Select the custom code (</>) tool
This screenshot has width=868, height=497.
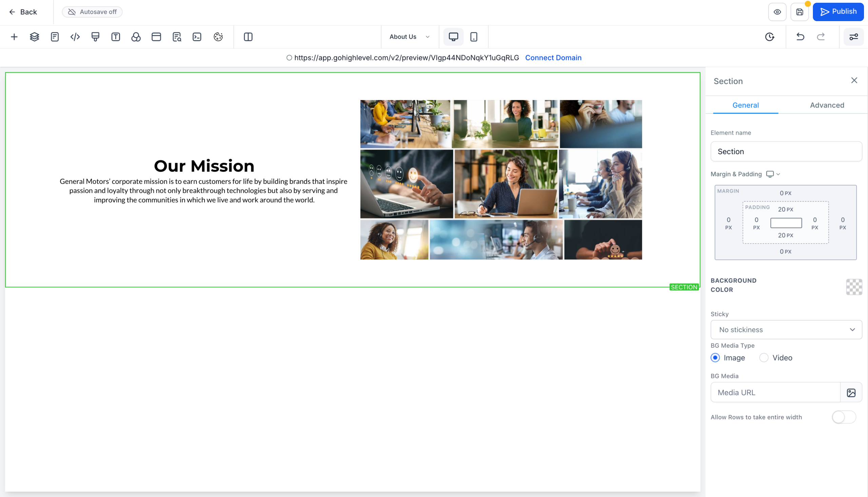click(x=75, y=37)
